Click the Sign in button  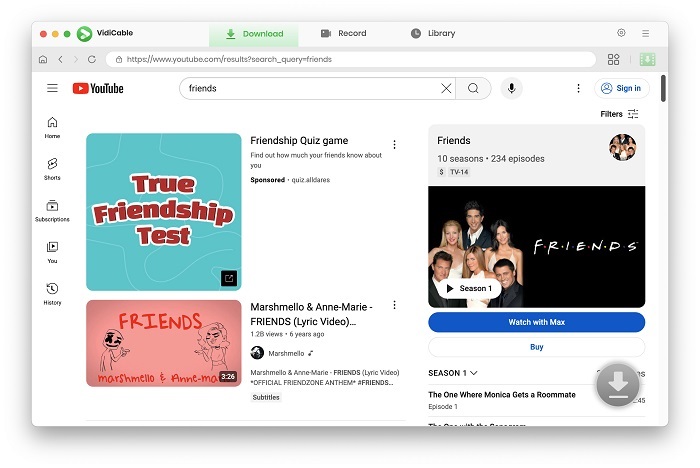tap(621, 88)
